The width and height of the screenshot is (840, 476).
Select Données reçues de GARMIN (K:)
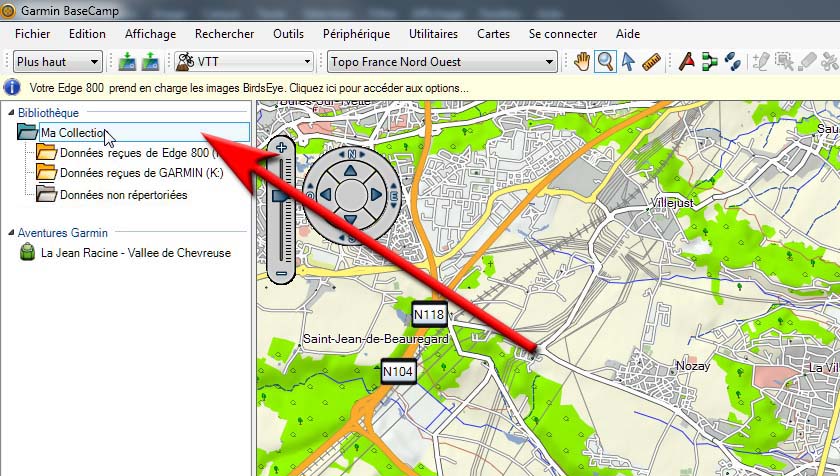142,173
